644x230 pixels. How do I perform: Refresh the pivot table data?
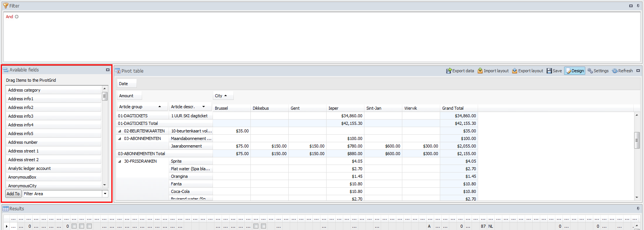click(622, 71)
